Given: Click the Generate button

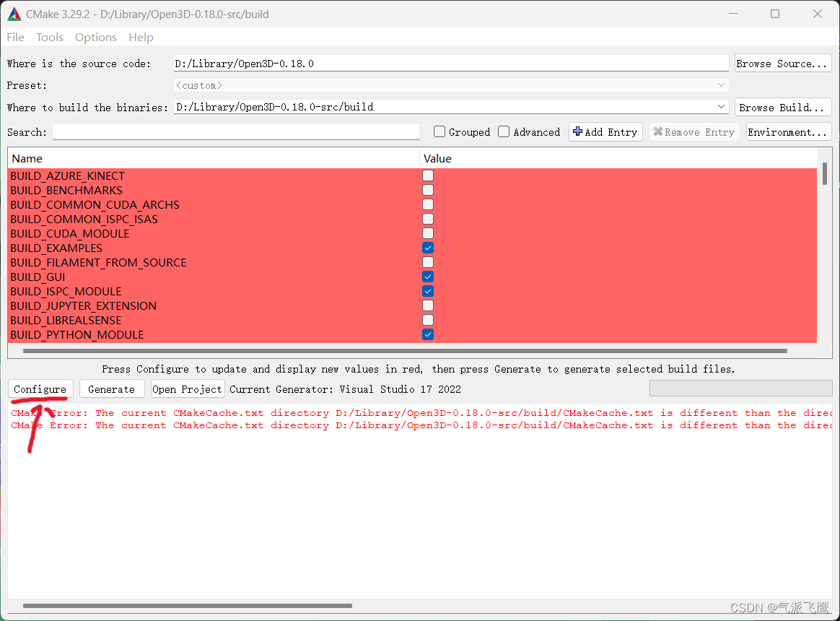Looking at the screenshot, I should [111, 388].
